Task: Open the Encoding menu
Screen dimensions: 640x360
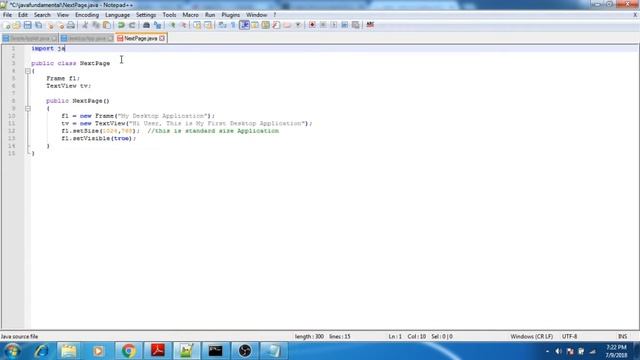Action: [87, 15]
